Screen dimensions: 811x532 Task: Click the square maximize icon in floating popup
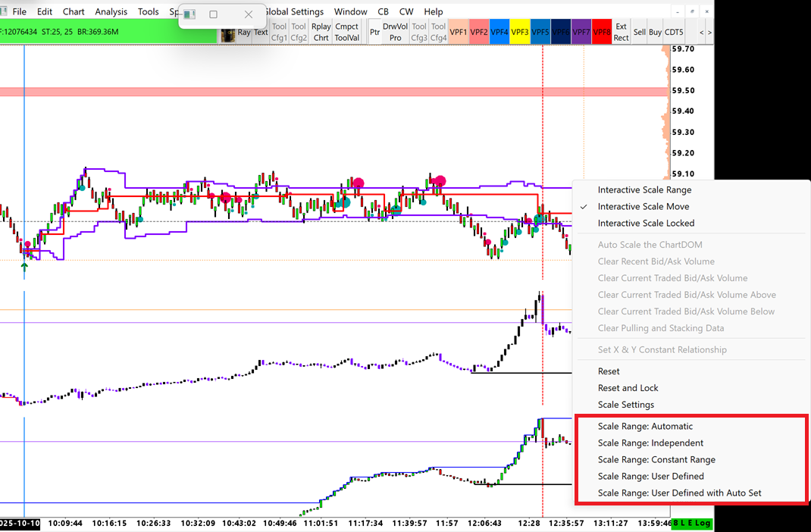coord(213,14)
